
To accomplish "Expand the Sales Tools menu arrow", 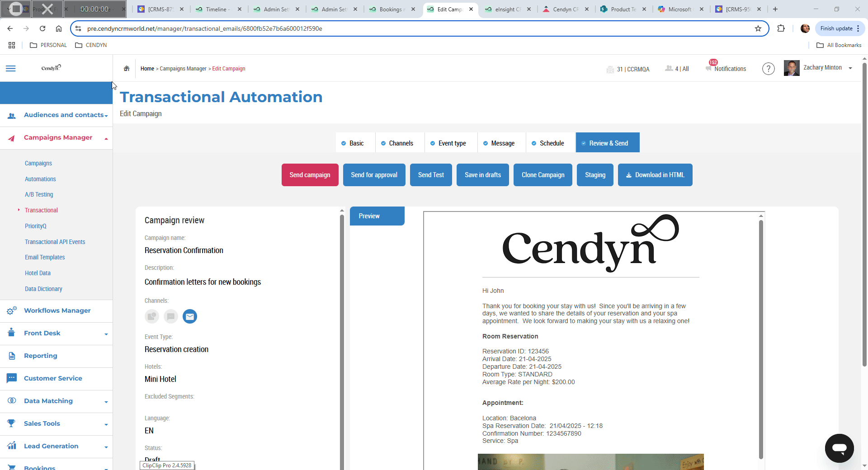I will point(106,425).
